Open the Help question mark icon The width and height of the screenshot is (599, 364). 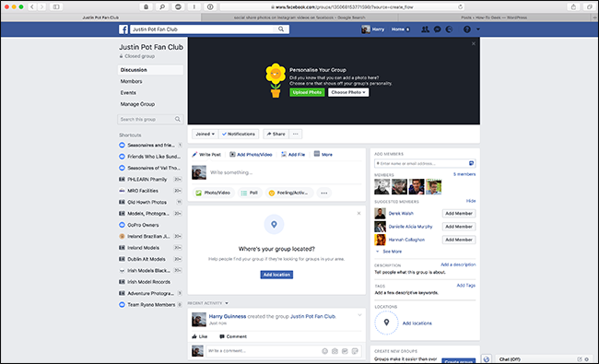coord(467,29)
